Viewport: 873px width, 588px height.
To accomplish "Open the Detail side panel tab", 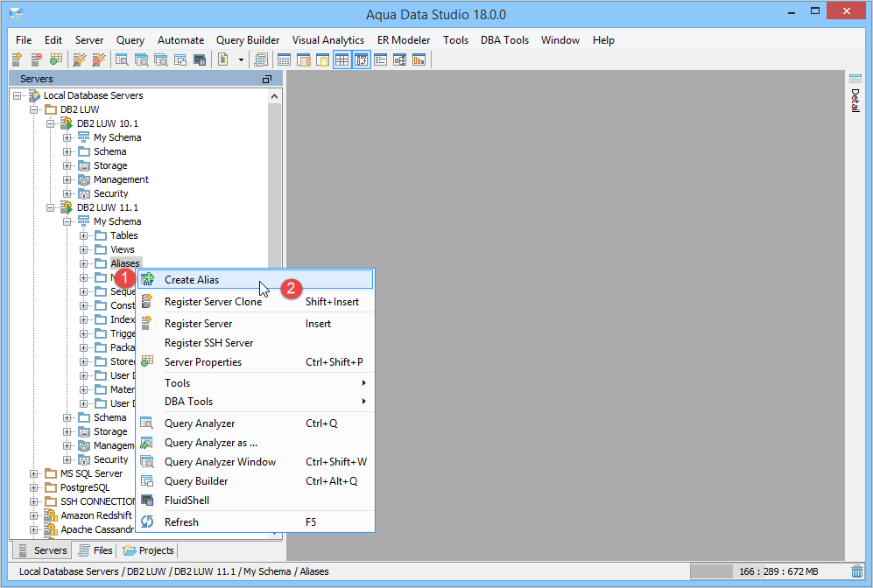I will point(855,94).
